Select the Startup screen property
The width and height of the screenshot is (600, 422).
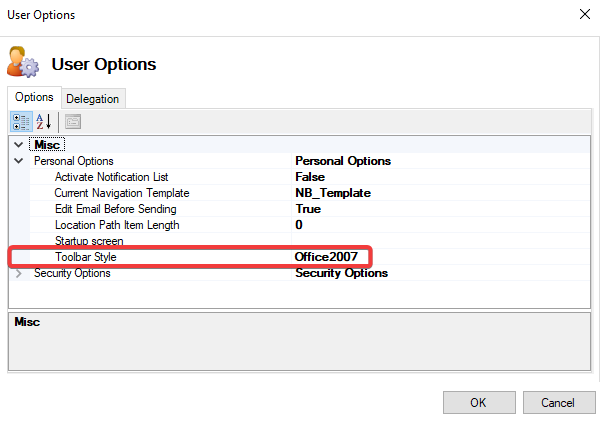click(x=89, y=241)
